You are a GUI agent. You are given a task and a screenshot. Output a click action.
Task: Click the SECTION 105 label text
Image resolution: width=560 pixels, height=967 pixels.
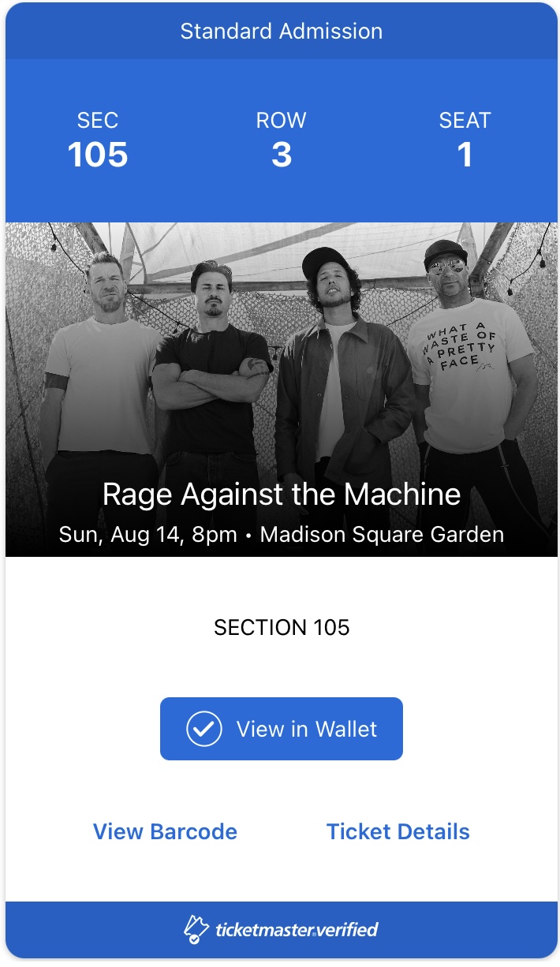pyautogui.click(x=282, y=627)
